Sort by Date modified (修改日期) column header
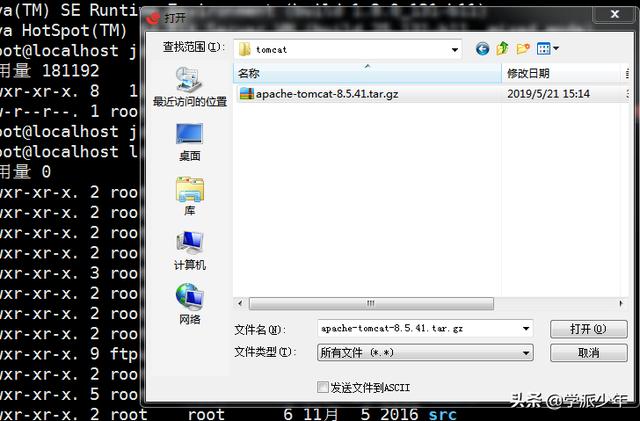This screenshot has width=640, height=421. [561, 74]
